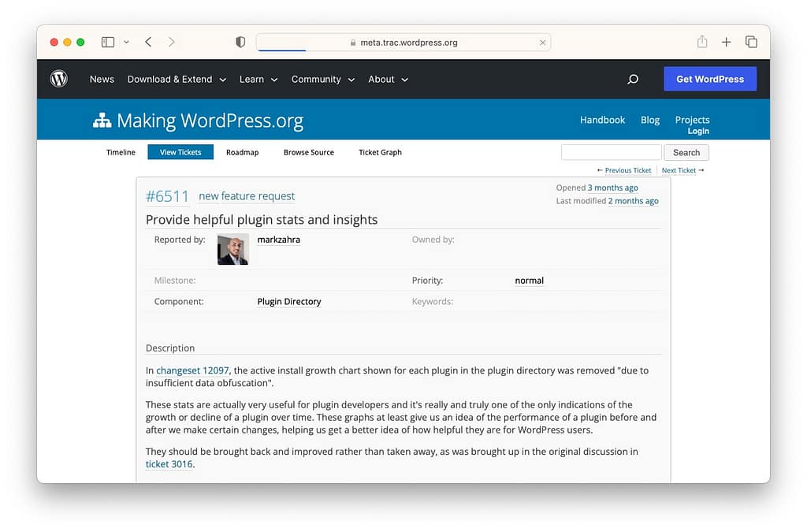Open the changeset 12097 link
Image resolution: width=807 pixels, height=532 pixels.
(x=192, y=370)
